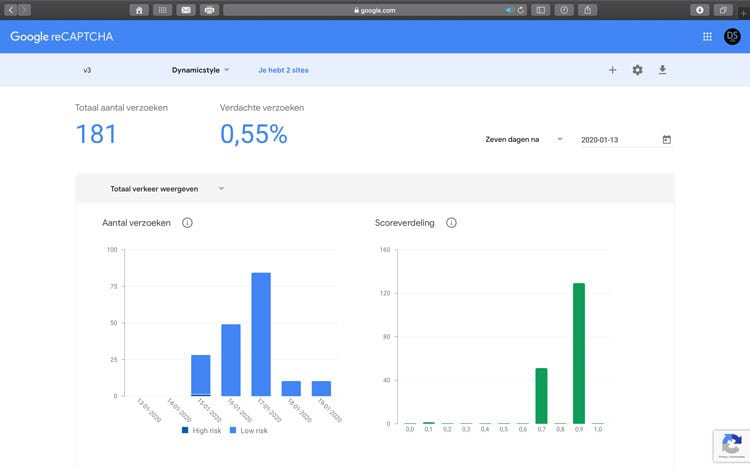Click the 'Verdachte verzoeken' label
750x469 pixels.
tap(262, 108)
